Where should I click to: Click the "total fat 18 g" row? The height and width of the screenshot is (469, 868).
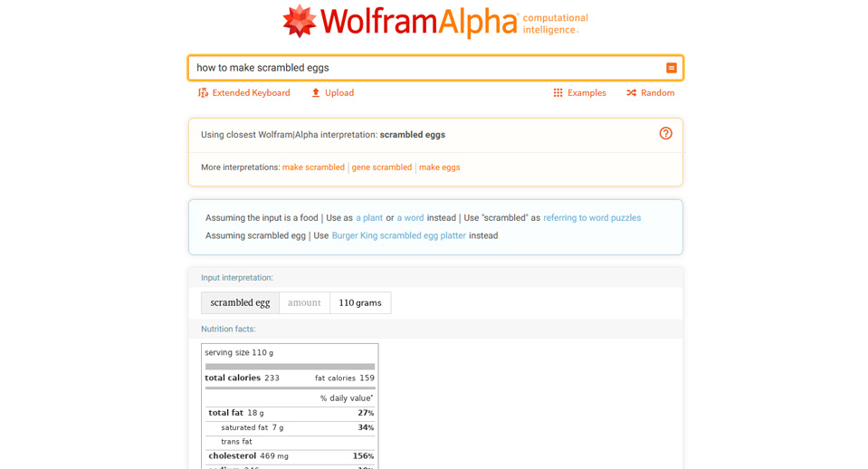pos(290,413)
